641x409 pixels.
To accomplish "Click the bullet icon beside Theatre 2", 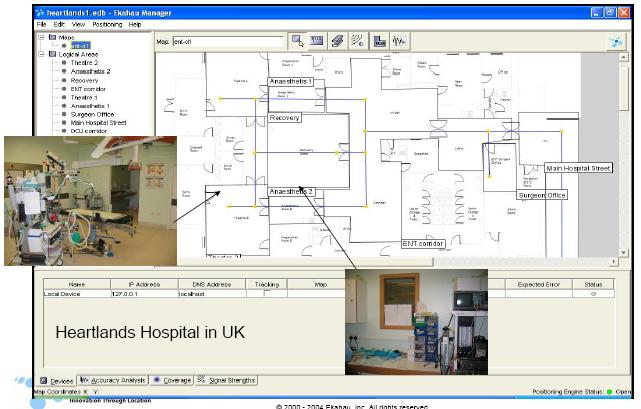I will (x=64, y=63).
